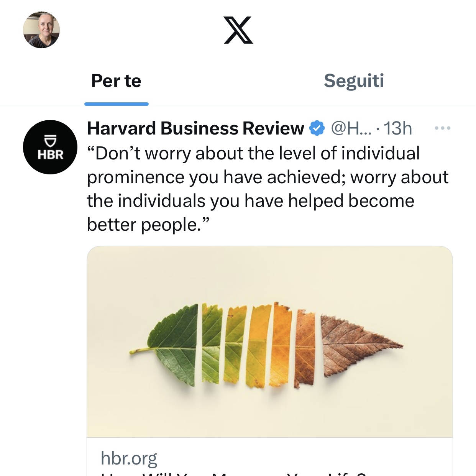The image size is (476, 476).
Task: Tap the shield glyph above HBR letters
Action: pyautogui.click(x=50, y=141)
